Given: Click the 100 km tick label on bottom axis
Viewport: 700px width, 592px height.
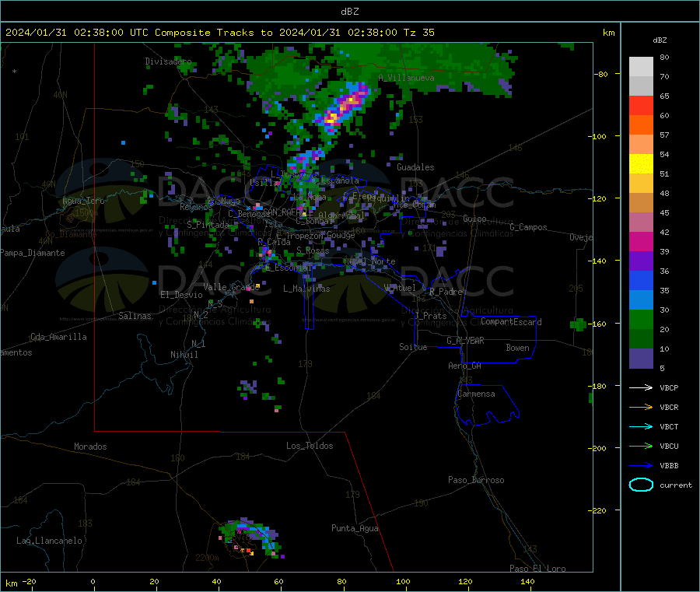Looking at the screenshot, I should (x=403, y=581).
